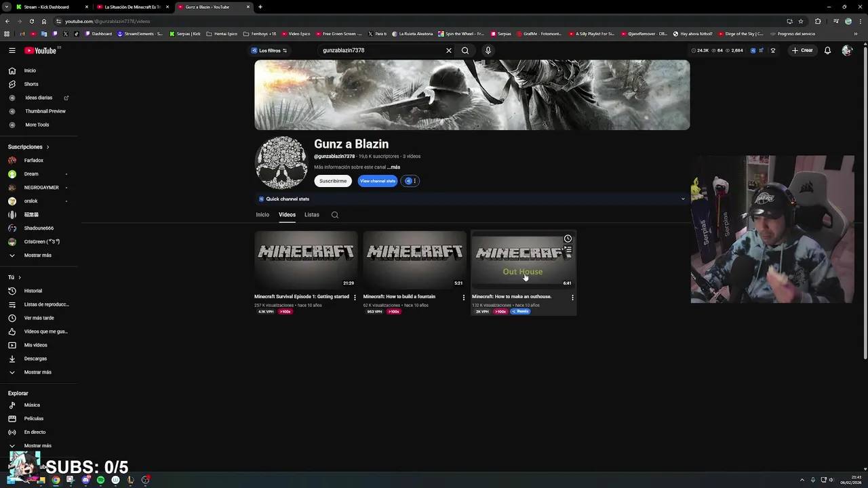Click View channel stats button
This screenshot has width=868, height=488.
(x=378, y=181)
